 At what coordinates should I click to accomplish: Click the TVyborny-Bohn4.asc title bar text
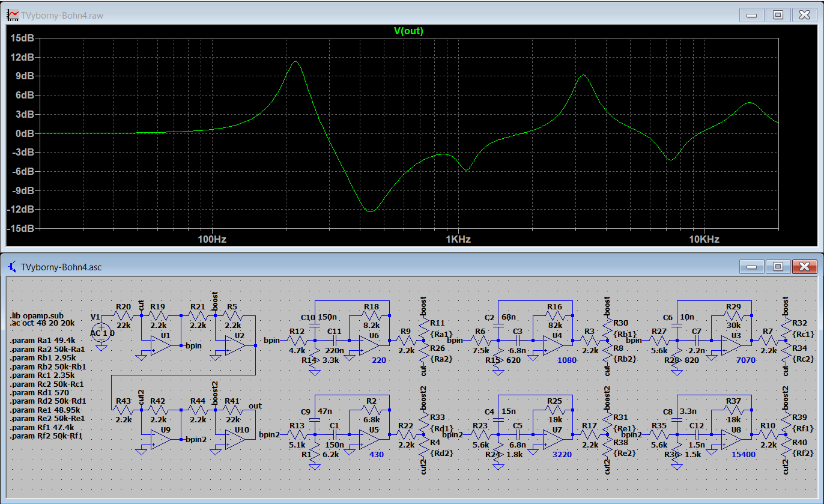[x=61, y=267]
